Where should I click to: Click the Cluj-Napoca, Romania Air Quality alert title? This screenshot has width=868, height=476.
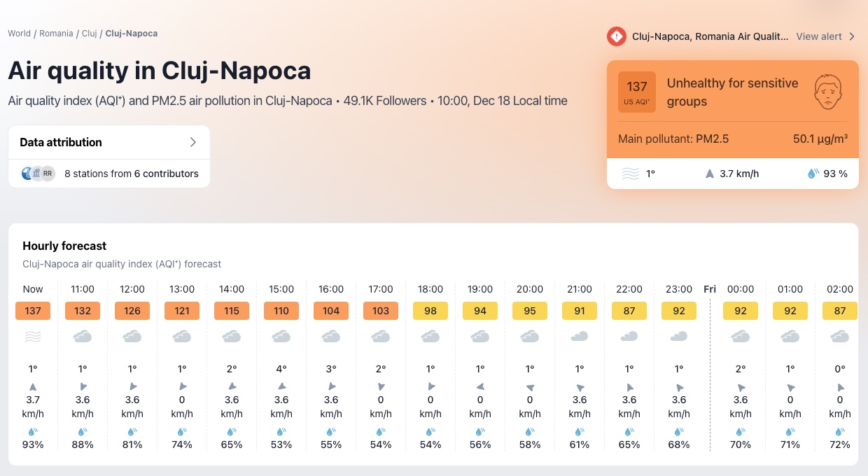(710, 36)
